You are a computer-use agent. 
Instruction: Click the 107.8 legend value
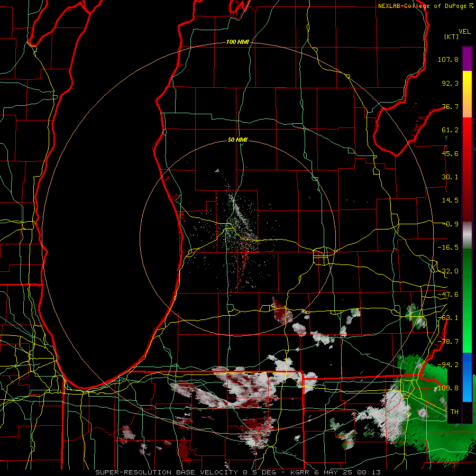(448, 59)
